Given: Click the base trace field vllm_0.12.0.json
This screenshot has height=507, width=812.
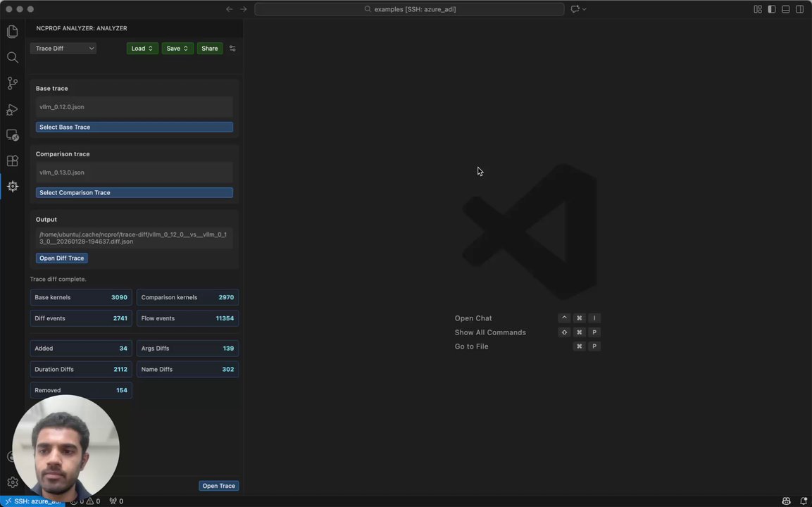Looking at the screenshot, I should click(x=134, y=107).
